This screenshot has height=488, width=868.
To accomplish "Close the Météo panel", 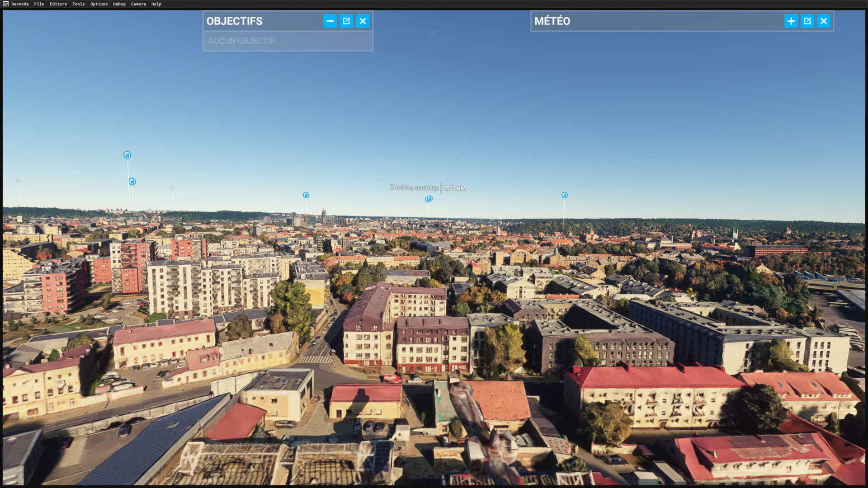I will [x=823, y=21].
